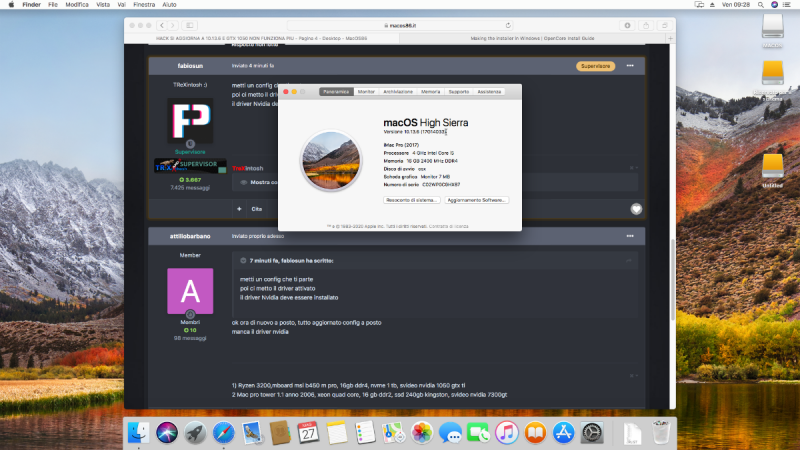This screenshot has width=800, height=450.
Task: Open the screen mirroring menu bar icon
Action: pos(699,5)
